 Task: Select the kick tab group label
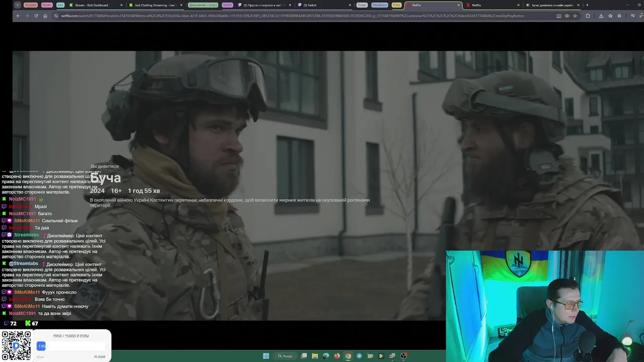[60, 5]
